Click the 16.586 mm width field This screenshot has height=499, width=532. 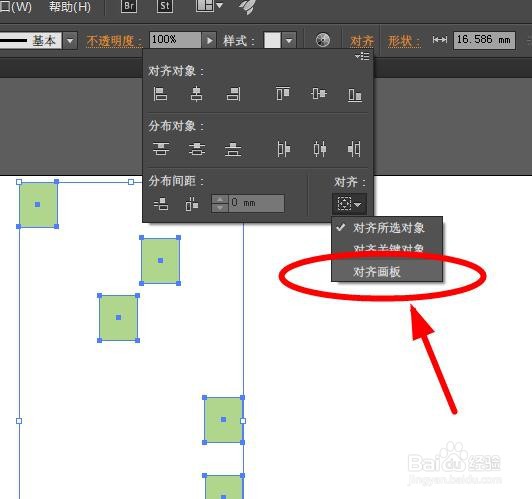pos(484,40)
